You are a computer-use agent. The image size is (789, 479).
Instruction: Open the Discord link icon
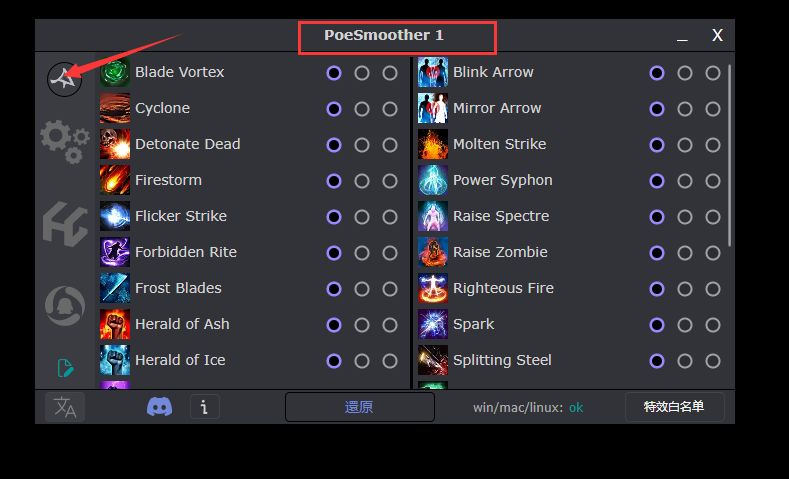click(160, 407)
